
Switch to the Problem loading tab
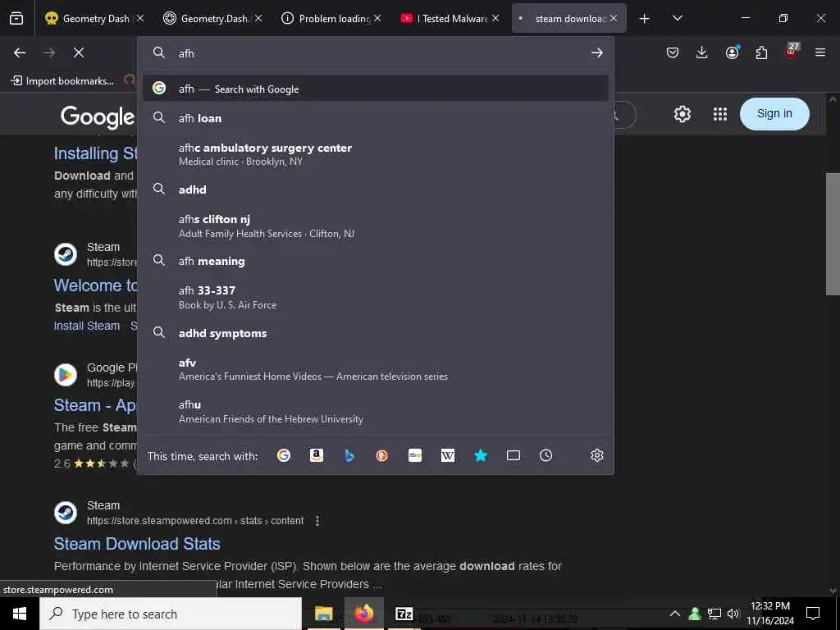click(331, 18)
